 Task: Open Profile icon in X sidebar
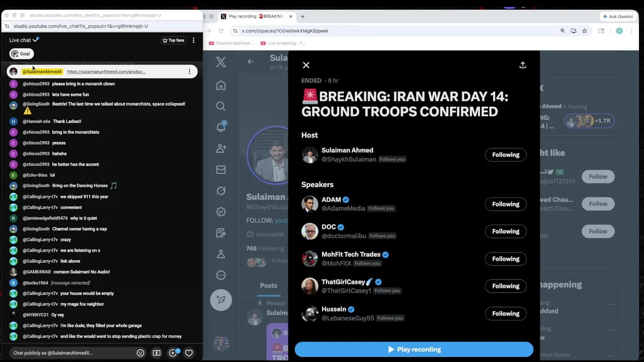point(221,254)
